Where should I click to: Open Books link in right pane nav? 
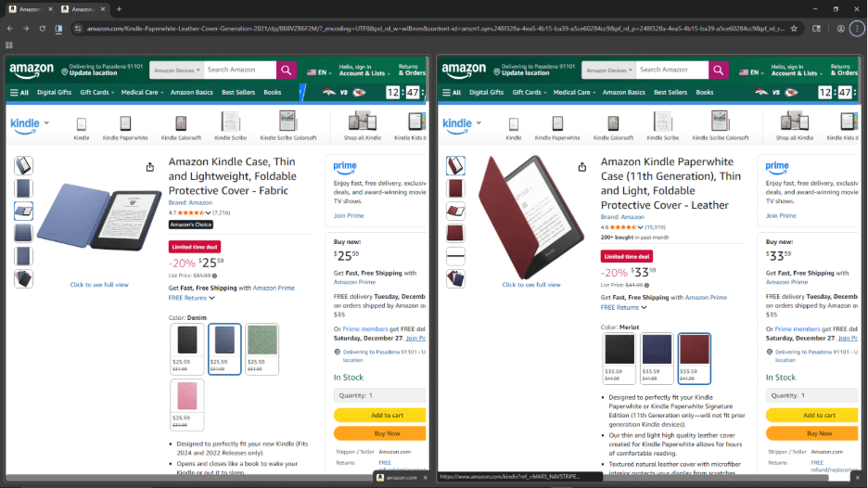(705, 93)
